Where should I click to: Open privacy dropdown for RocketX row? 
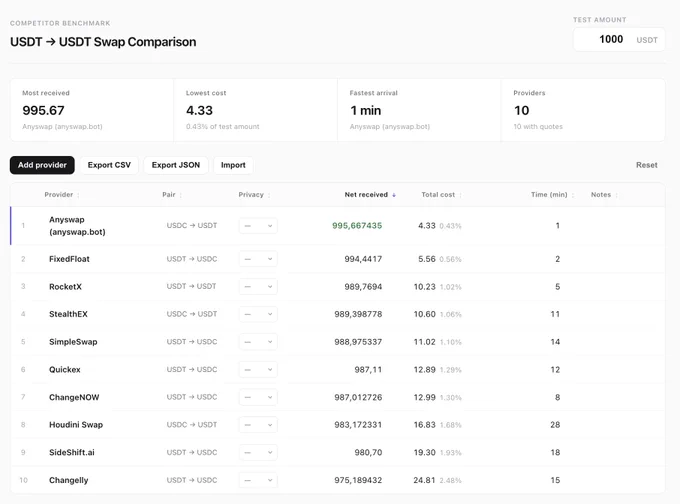tap(258, 287)
